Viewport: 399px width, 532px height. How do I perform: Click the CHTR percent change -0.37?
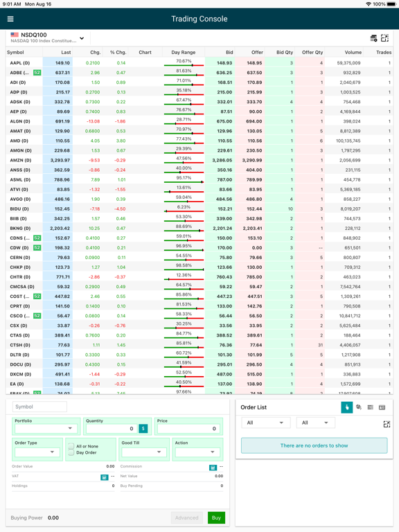(120, 277)
